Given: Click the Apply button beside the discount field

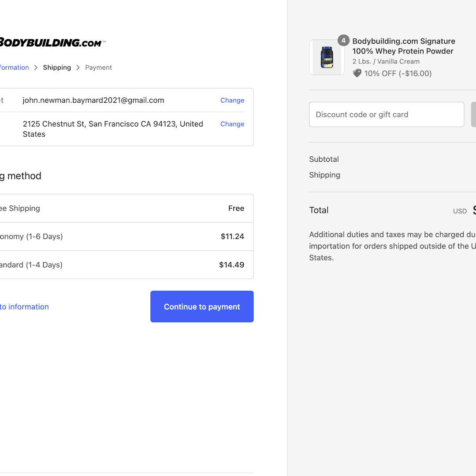Looking at the screenshot, I should pos(474,114).
